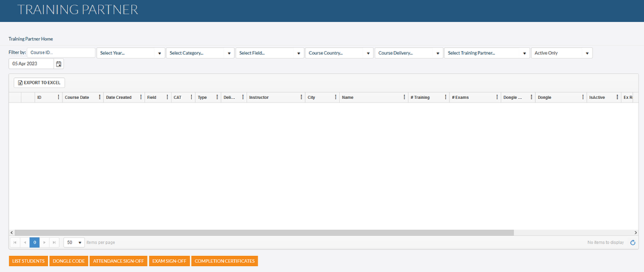Go to the last page
The width and height of the screenshot is (644, 272).
coord(54,242)
